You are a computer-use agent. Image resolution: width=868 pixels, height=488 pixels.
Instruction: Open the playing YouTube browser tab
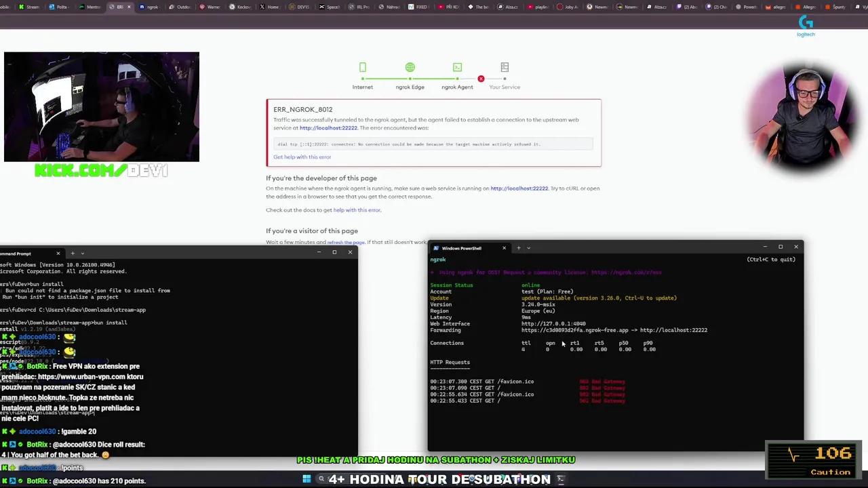540,7
